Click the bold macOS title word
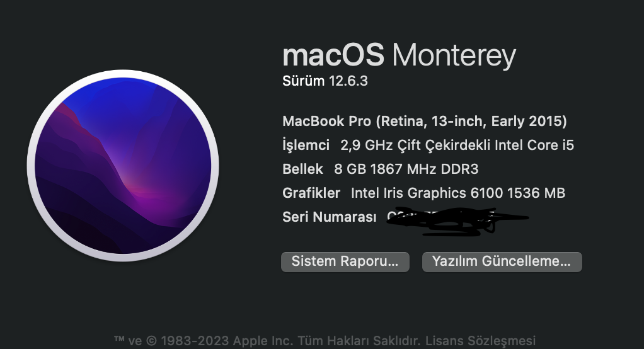Image resolution: width=644 pixels, height=349 pixels. (333, 55)
